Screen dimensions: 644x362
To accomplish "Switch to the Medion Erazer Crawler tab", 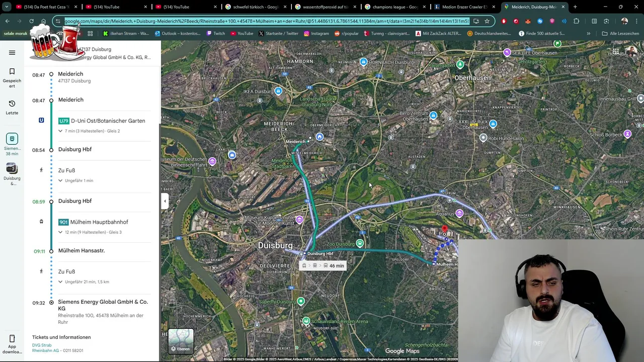I will [464, 7].
